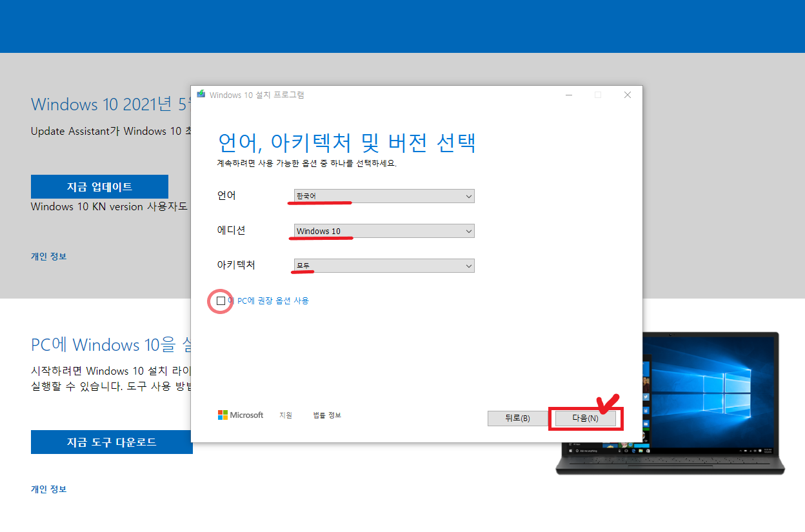Screen dimensions: 805x532
Task: Click the 지금 업데이트 button on the webpage
Action: point(99,186)
